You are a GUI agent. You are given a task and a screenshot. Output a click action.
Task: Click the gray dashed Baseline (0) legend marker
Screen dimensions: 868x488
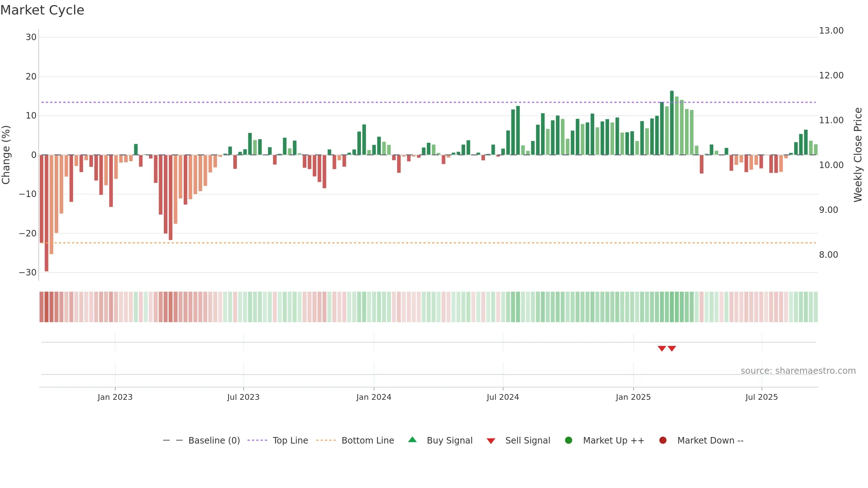click(173, 440)
